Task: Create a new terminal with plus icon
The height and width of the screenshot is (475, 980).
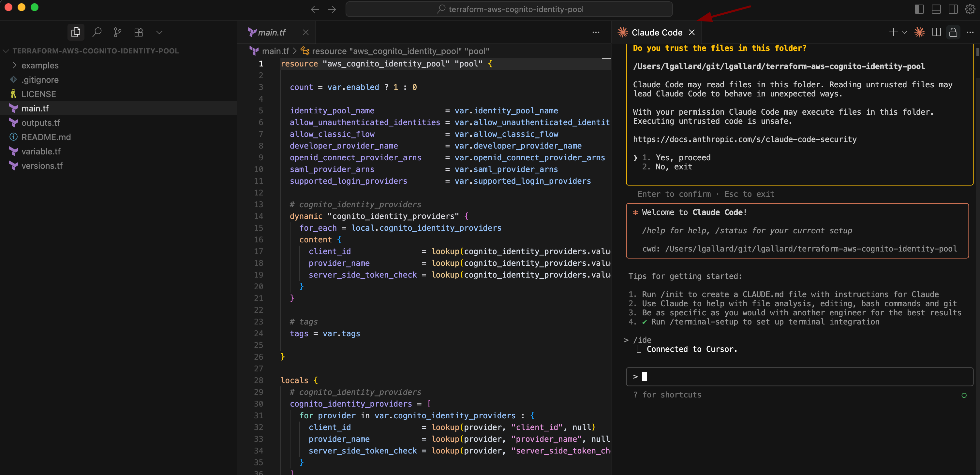Action: pyautogui.click(x=893, y=32)
